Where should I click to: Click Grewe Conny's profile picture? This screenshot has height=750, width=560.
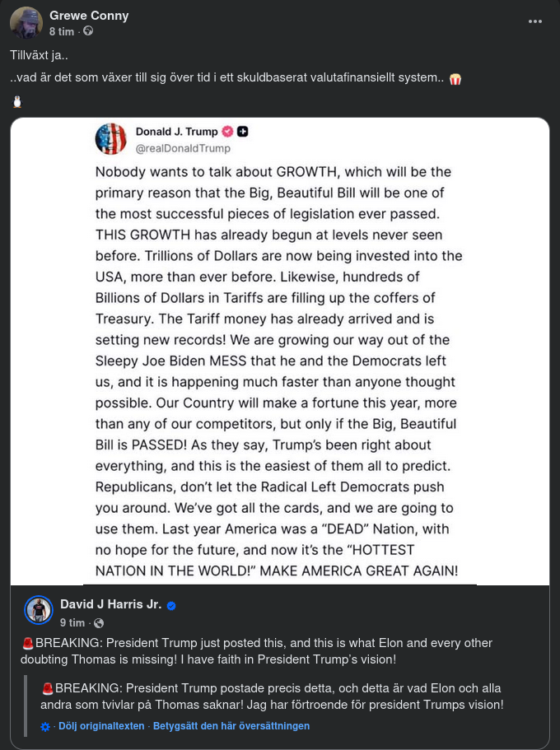[26, 23]
